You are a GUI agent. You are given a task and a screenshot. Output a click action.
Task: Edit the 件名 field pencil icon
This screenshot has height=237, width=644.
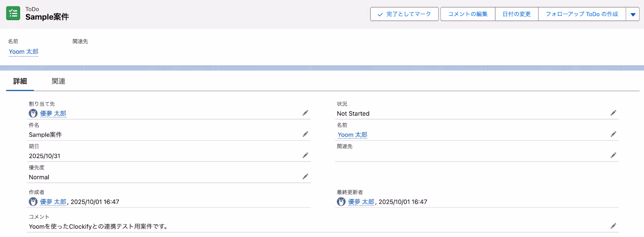[x=305, y=134]
